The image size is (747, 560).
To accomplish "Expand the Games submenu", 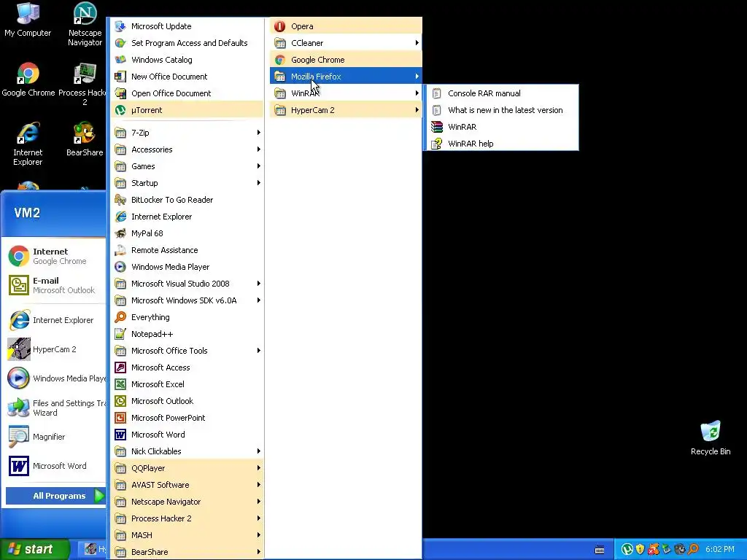I will pyautogui.click(x=187, y=166).
